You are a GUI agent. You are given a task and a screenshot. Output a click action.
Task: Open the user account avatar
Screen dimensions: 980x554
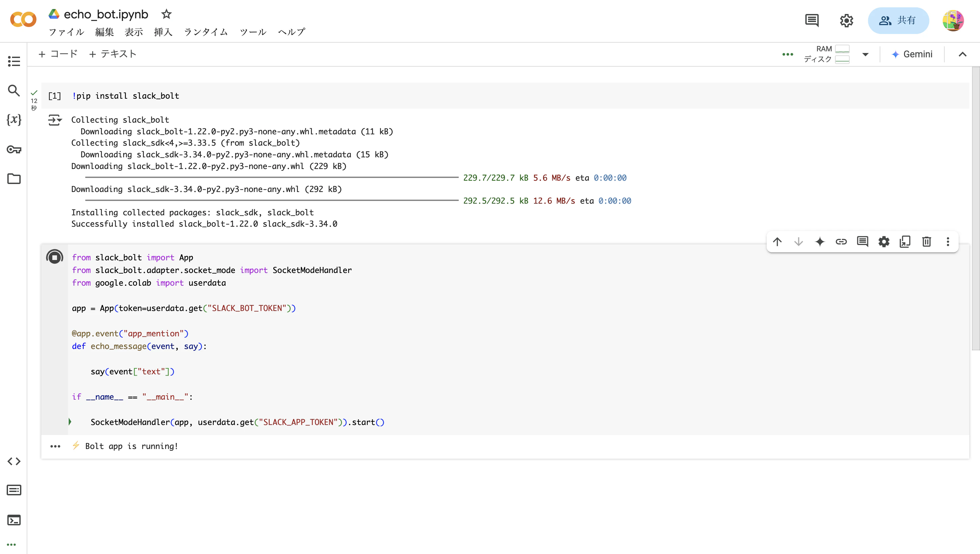click(x=953, y=21)
